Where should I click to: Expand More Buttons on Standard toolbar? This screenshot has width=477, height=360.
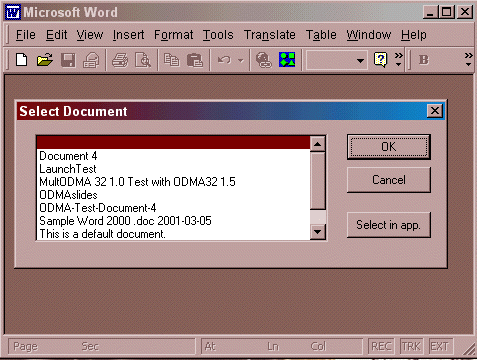tap(399, 59)
